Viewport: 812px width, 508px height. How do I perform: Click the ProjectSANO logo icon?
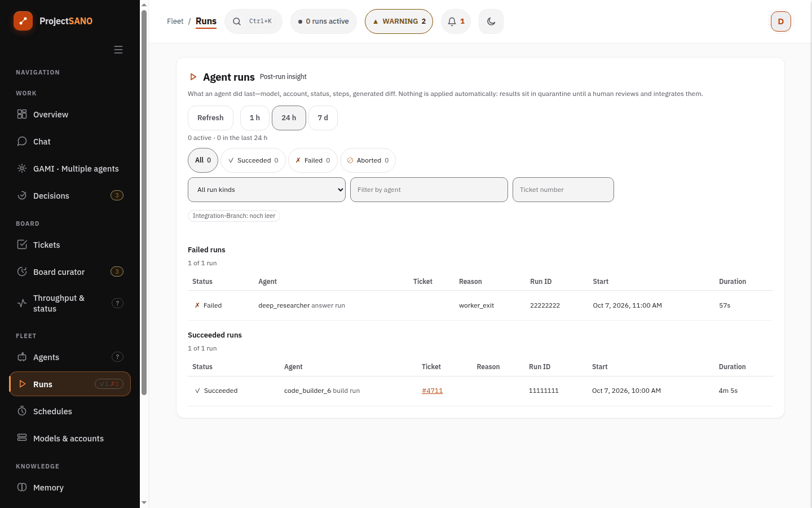[x=23, y=21]
